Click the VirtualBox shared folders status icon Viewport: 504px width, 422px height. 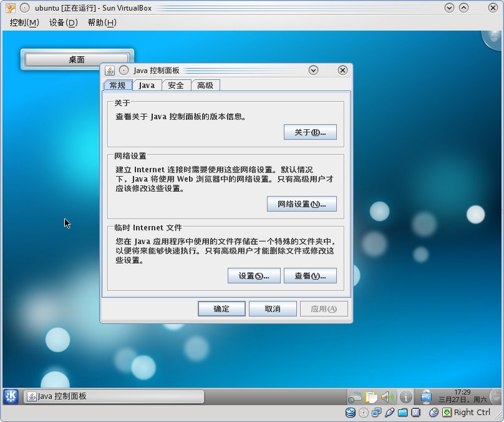(402, 413)
